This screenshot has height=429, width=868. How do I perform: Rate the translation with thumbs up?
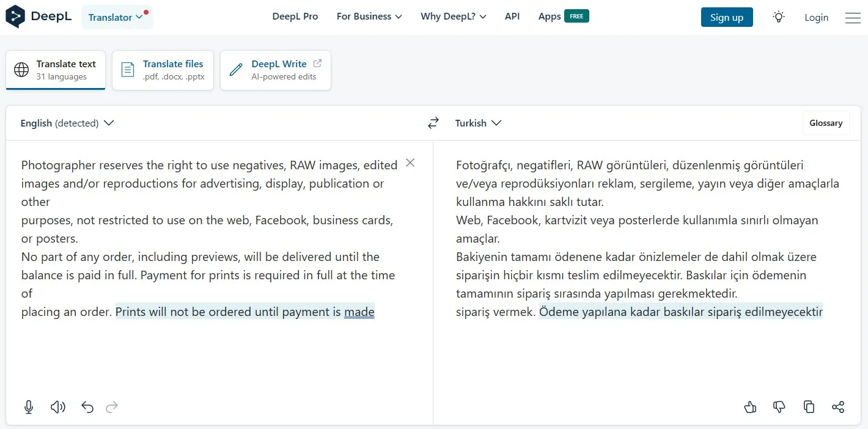[750, 406]
